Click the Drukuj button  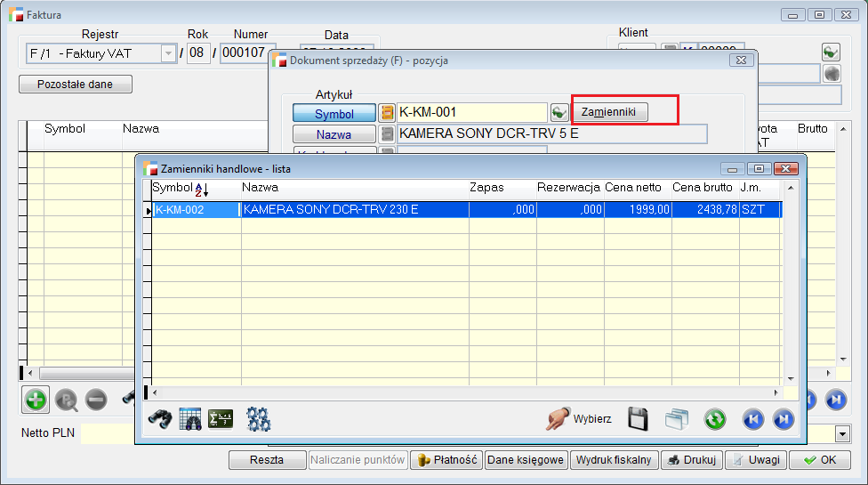tap(692, 459)
